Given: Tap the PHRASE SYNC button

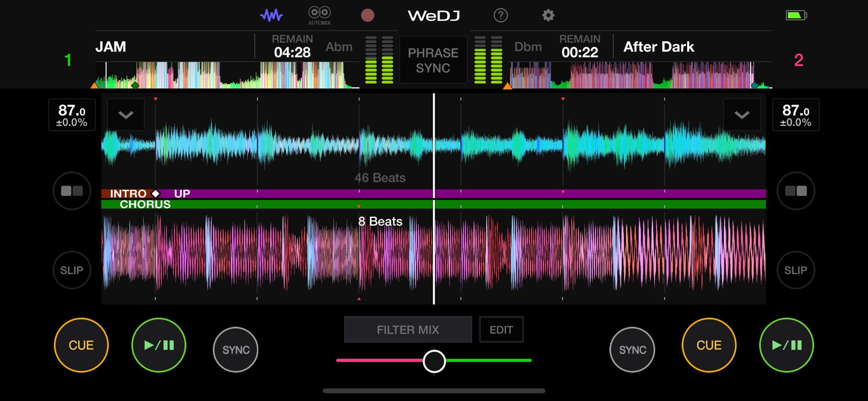Looking at the screenshot, I should coord(433,60).
